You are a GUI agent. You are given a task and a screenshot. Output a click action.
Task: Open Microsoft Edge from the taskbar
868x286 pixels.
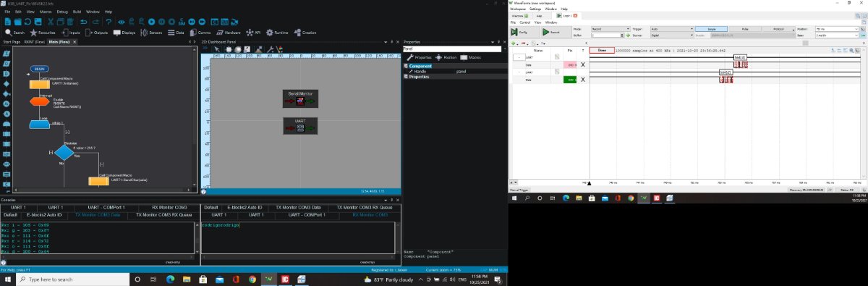coord(171,279)
